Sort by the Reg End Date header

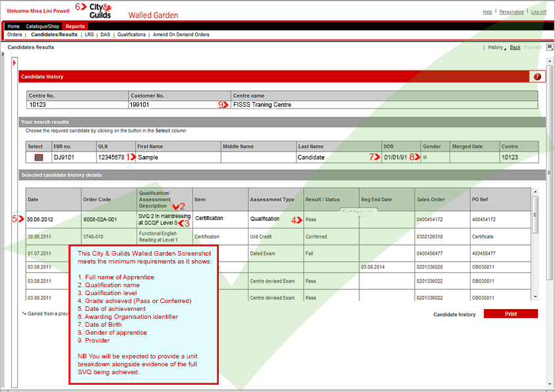(387, 200)
